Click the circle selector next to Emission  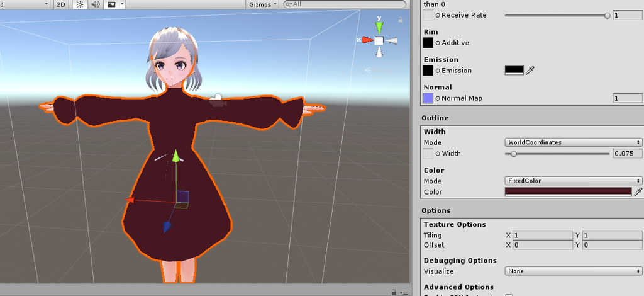pyautogui.click(x=438, y=71)
